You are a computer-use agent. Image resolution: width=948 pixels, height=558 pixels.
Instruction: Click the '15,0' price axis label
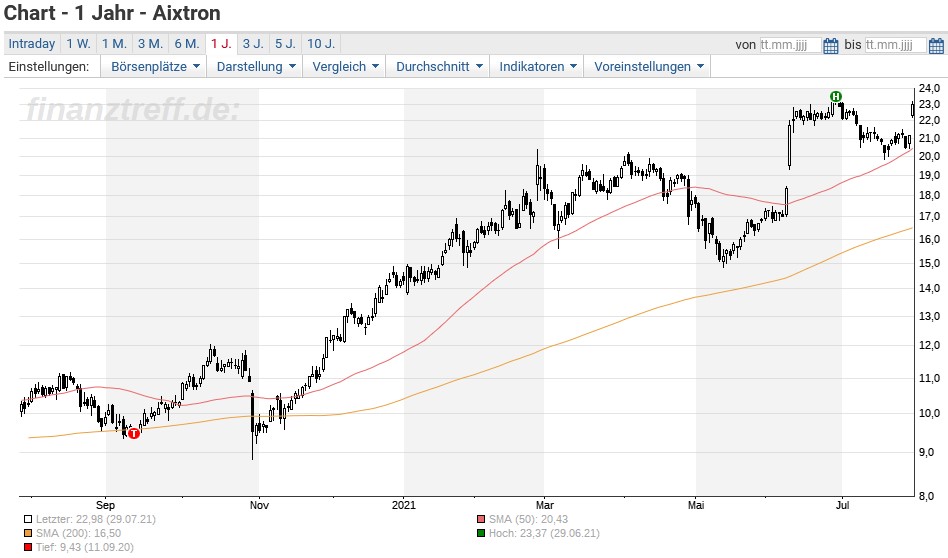pos(929,264)
